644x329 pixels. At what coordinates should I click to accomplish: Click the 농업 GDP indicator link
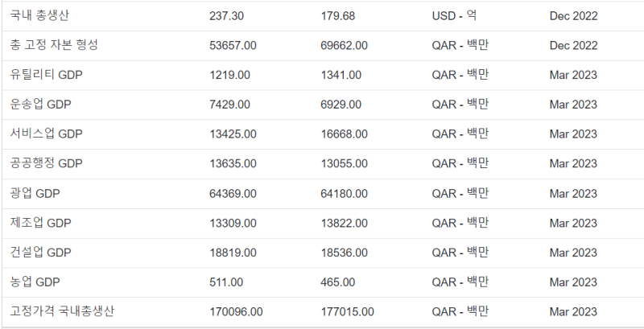36,282
